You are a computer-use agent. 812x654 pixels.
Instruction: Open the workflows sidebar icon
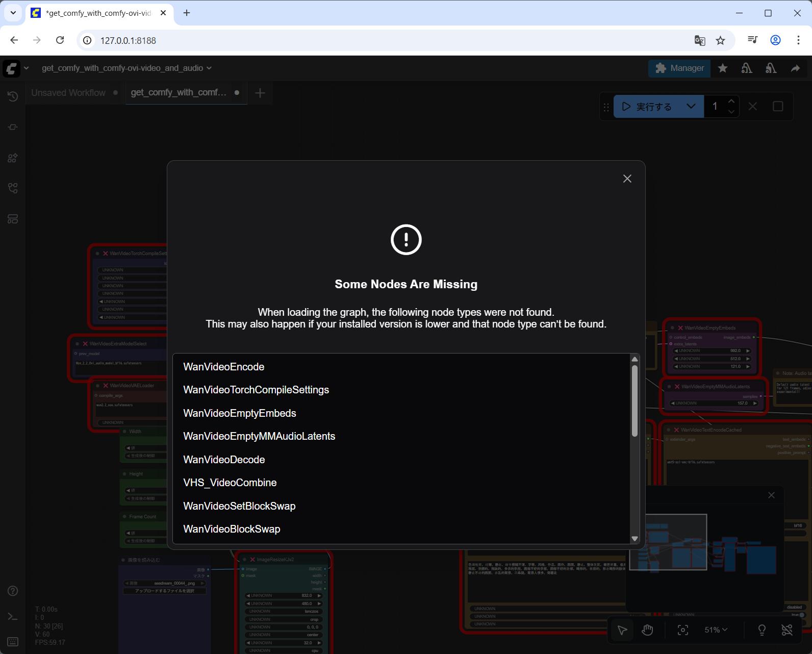pyautogui.click(x=13, y=188)
